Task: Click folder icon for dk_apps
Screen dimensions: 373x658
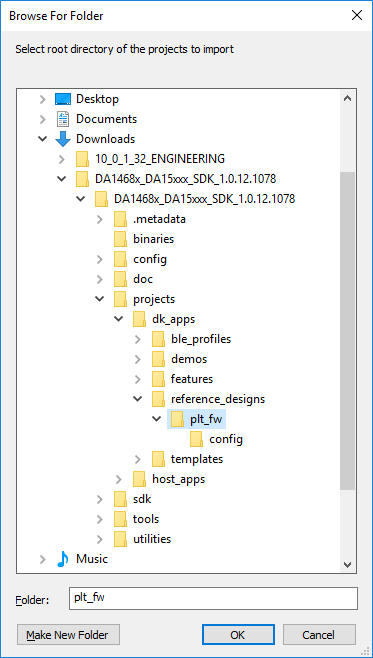Action: click(x=139, y=319)
